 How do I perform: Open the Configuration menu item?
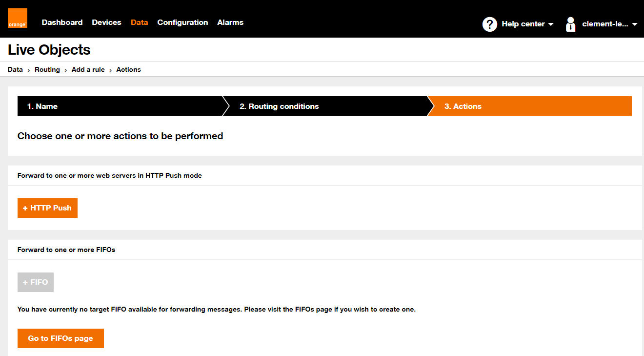182,22
